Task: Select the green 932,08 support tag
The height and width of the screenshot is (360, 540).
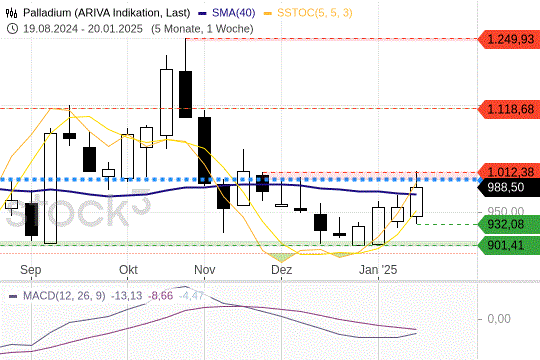Action: point(509,224)
